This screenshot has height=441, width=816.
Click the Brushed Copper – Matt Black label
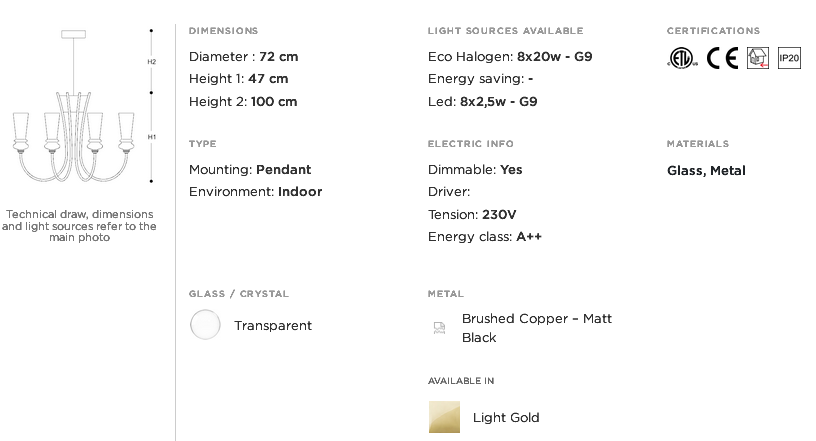tap(537, 328)
